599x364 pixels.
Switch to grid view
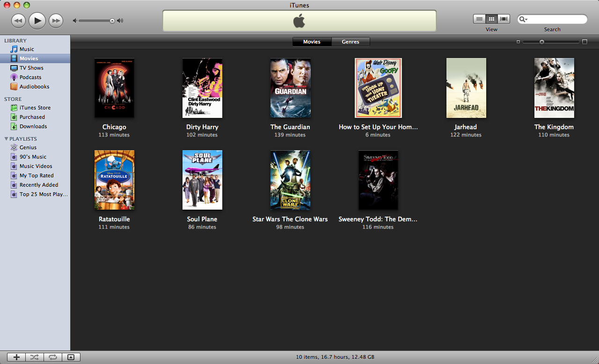click(x=491, y=19)
